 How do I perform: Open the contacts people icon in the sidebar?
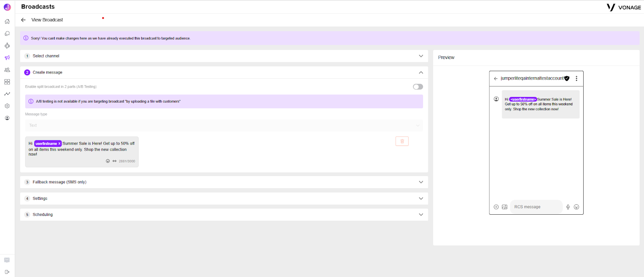7,70
